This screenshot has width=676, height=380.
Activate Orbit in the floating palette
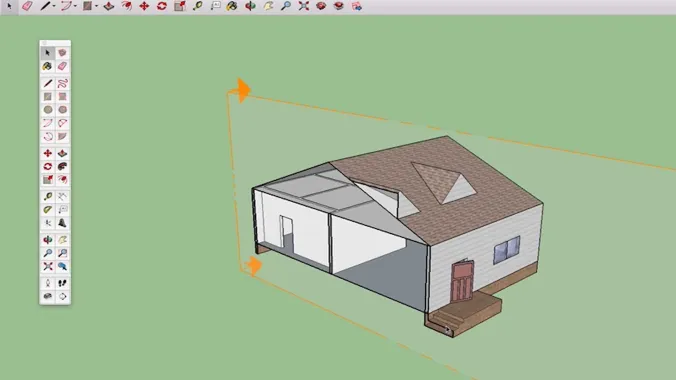pos(48,240)
